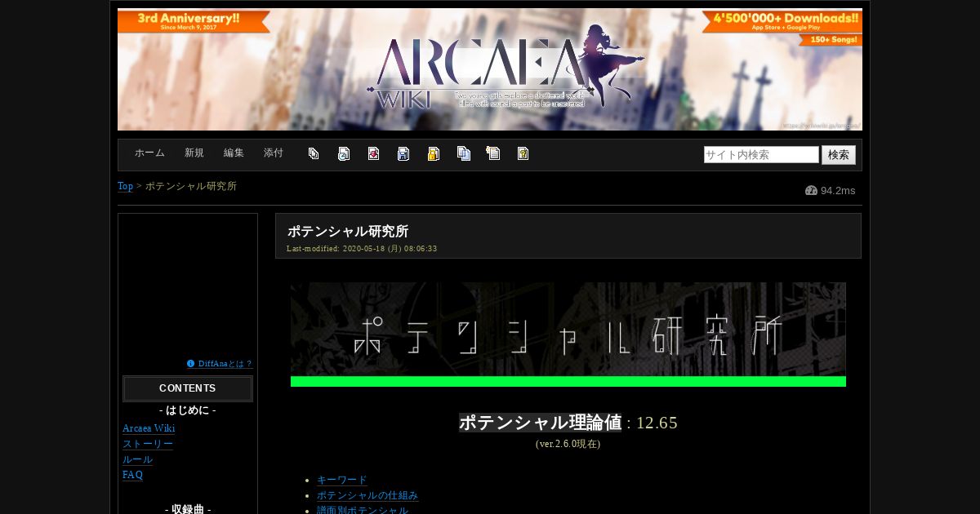The width and height of the screenshot is (980, 514).
Task: Click the Arcaea Wiki header banner
Action: pos(490,69)
